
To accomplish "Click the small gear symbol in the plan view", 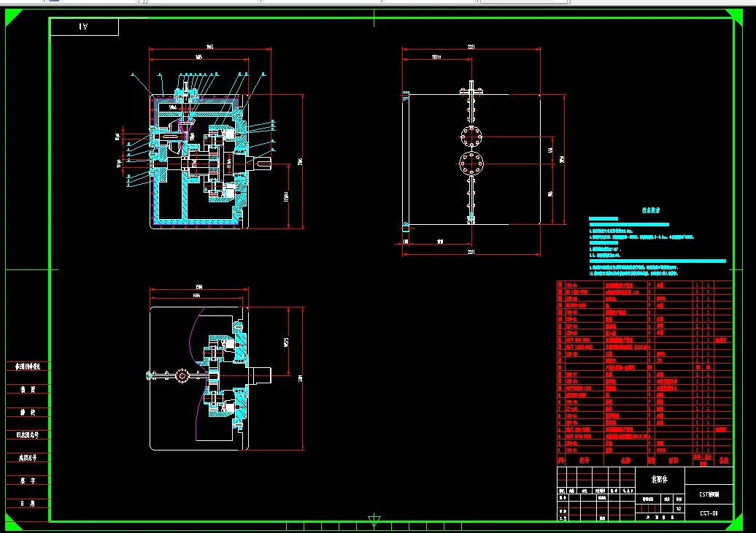I will point(182,376).
